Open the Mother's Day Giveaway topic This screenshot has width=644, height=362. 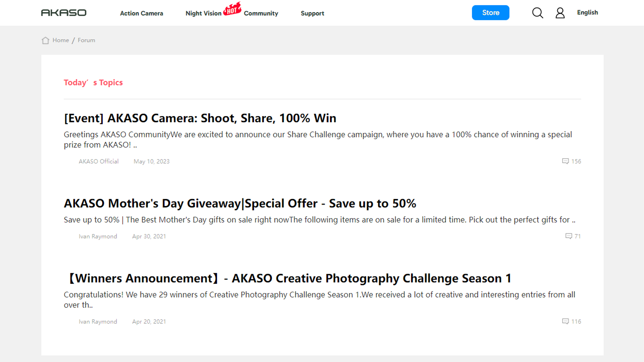240,203
